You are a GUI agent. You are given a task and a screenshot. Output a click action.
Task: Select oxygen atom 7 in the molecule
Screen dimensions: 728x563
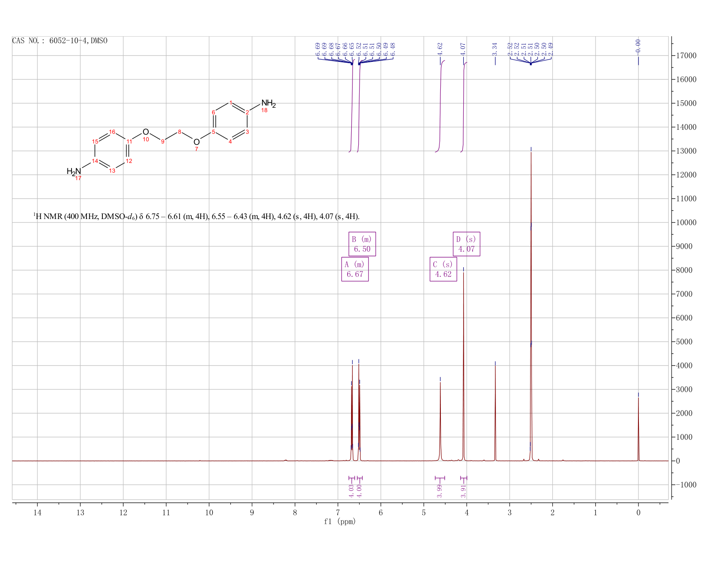pyautogui.click(x=196, y=142)
